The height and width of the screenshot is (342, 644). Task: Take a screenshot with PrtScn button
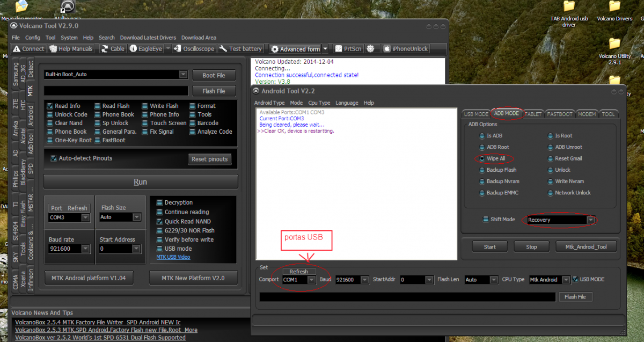(x=349, y=49)
